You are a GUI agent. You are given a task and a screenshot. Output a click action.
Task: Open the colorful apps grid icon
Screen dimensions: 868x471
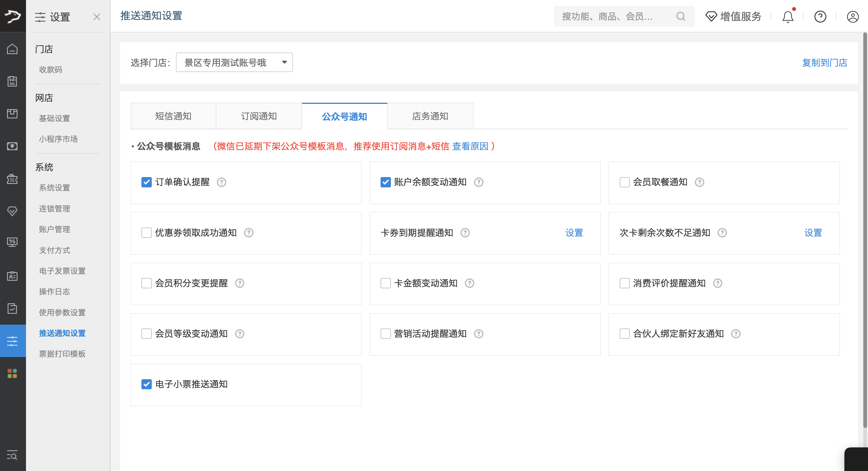click(12, 373)
